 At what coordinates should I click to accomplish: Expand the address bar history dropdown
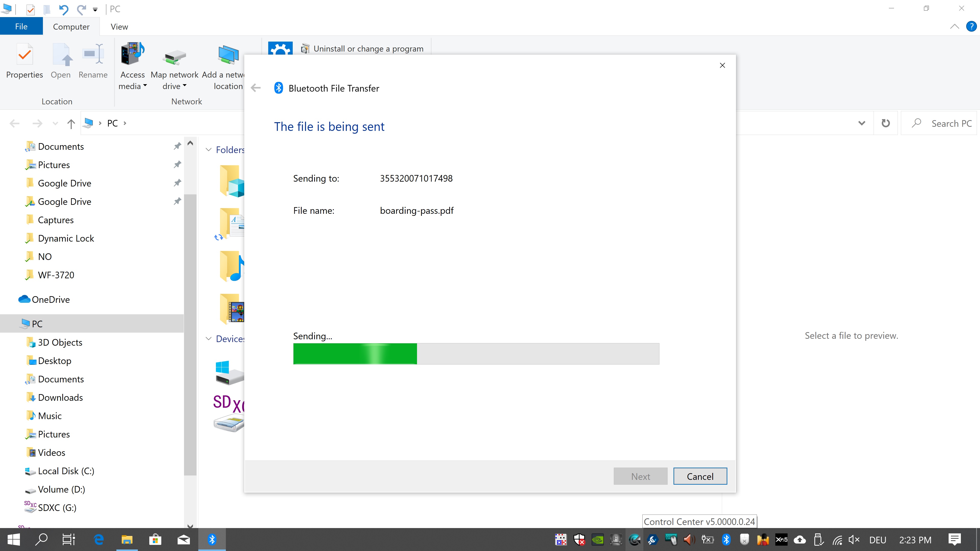pos(862,123)
